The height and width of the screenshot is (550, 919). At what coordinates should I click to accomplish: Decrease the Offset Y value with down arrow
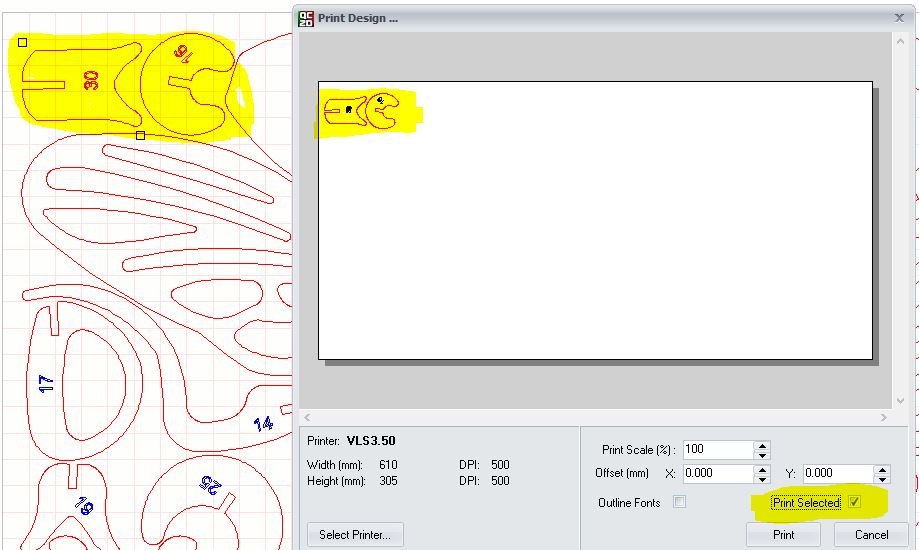[x=882, y=479]
